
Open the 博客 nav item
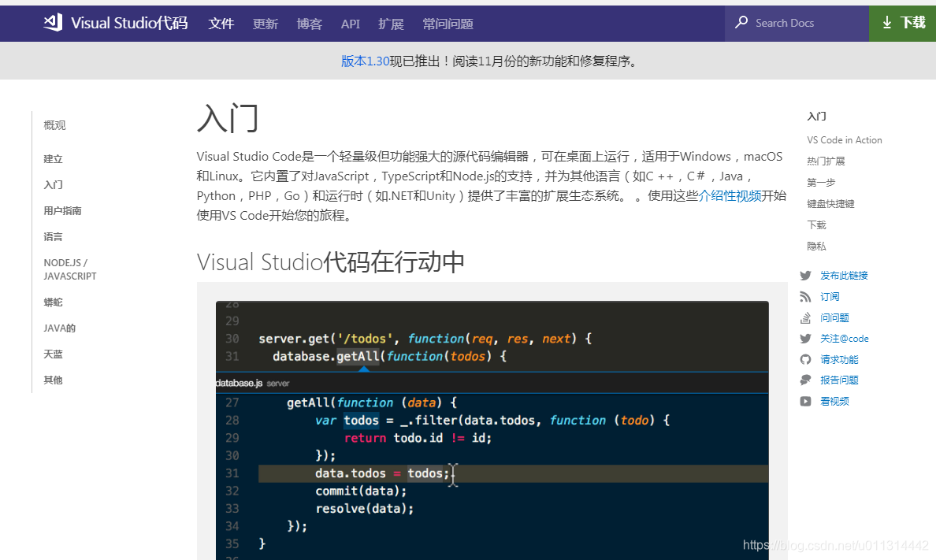pyautogui.click(x=309, y=24)
